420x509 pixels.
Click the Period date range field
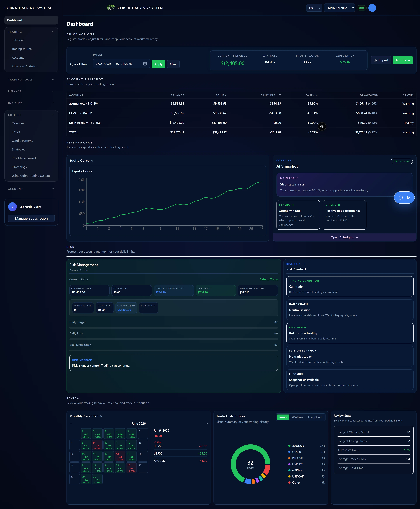point(121,64)
